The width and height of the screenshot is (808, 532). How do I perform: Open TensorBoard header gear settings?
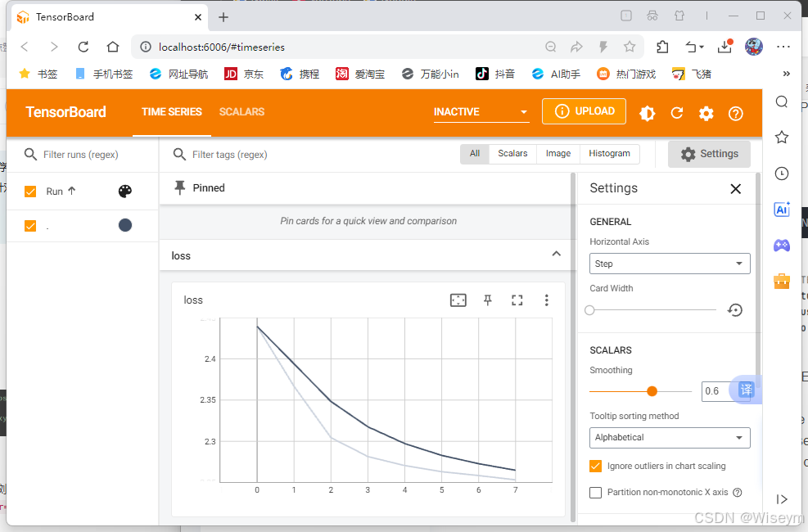point(706,113)
